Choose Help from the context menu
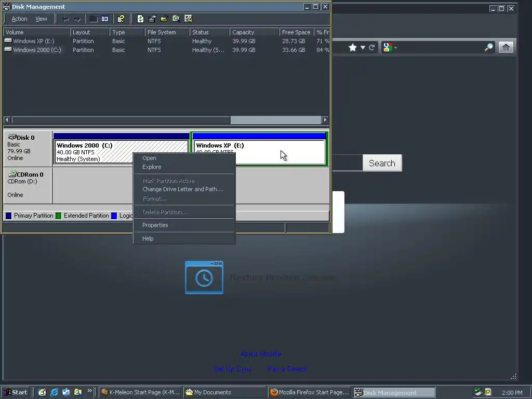532x399 pixels. (148, 238)
